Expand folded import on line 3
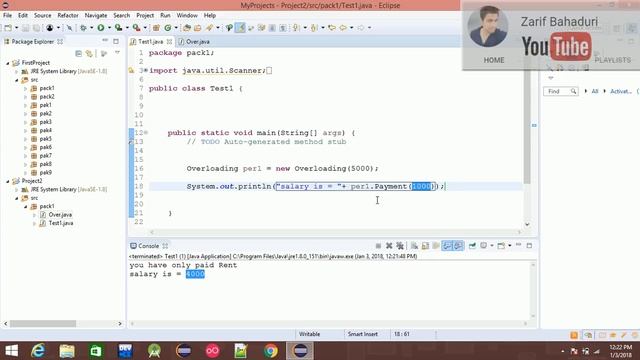The image size is (640, 360). click(146, 70)
